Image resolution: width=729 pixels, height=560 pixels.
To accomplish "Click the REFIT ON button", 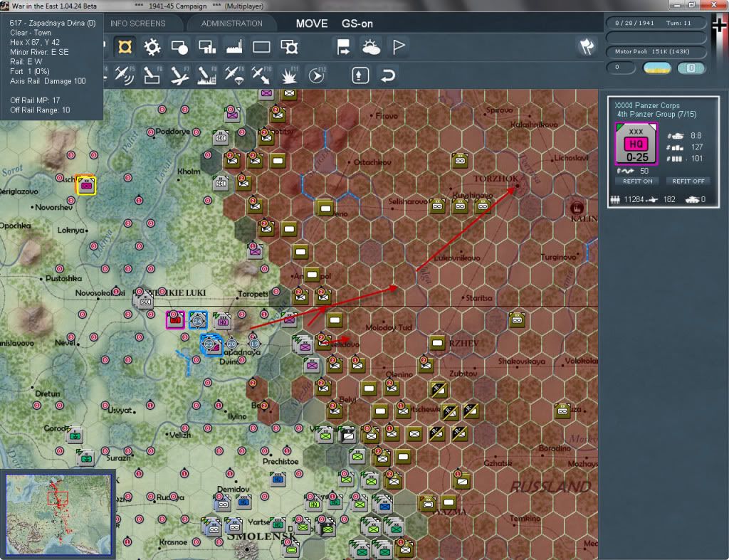I will (x=637, y=181).
